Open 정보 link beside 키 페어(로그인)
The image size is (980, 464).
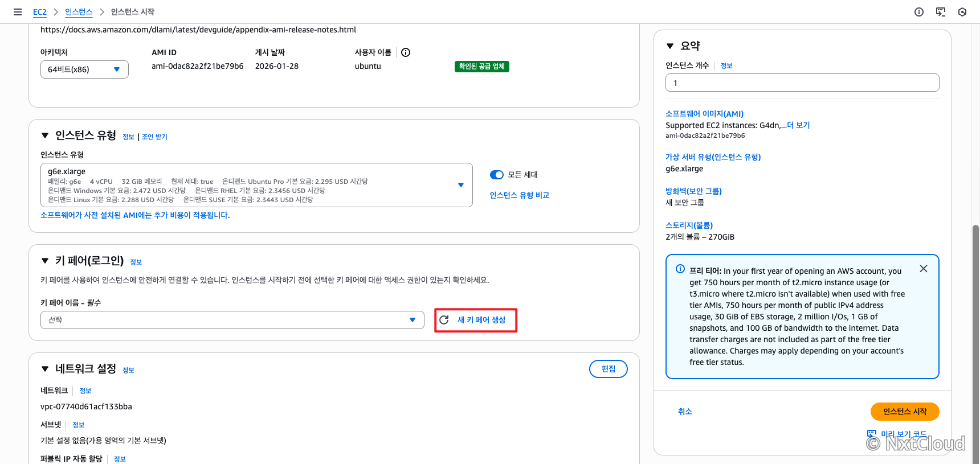tap(136, 262)
